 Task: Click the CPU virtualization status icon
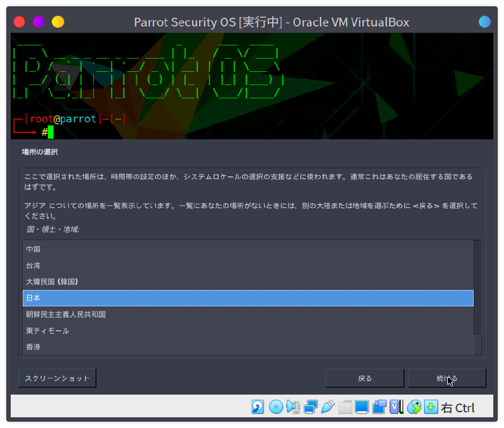[396, 407]
